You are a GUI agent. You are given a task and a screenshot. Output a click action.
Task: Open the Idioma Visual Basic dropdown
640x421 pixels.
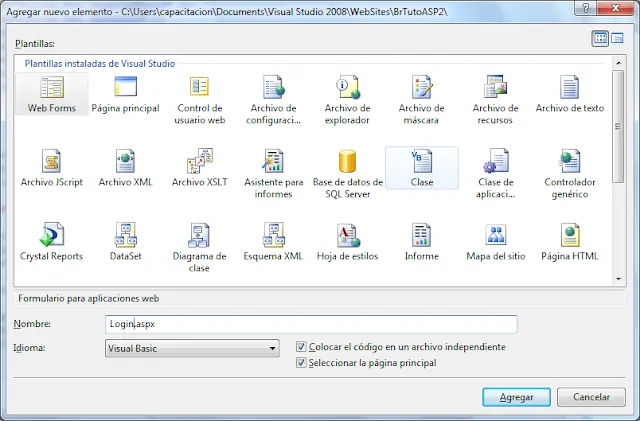[192, 348]
